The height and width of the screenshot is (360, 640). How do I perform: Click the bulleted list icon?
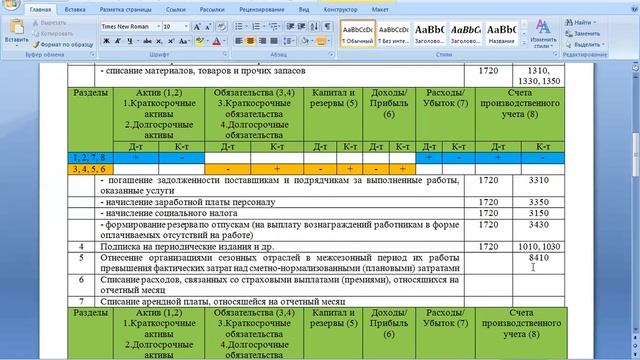239,27
